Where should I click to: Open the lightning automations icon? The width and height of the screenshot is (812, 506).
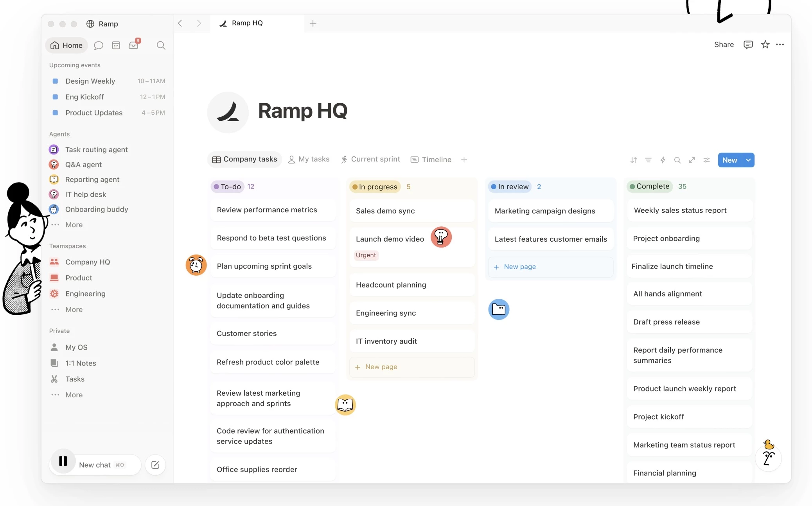click(x=663, y=160)
